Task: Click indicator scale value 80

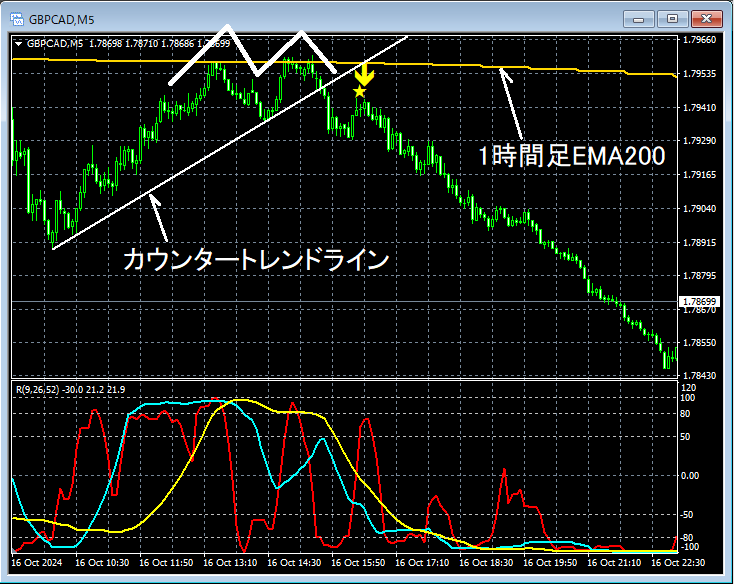Action: pyautogui.click(x=685, y=414)
